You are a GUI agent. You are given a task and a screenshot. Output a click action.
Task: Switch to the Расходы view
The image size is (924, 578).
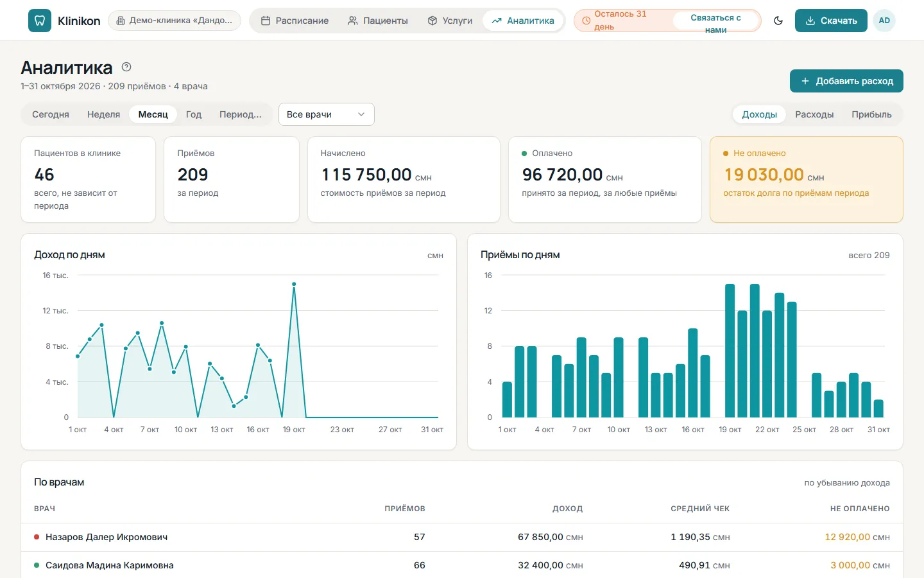(x=814, y=114)
